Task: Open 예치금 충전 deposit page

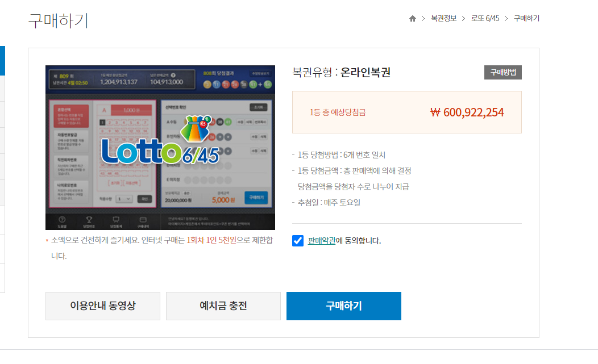Action: click(223, 306)
